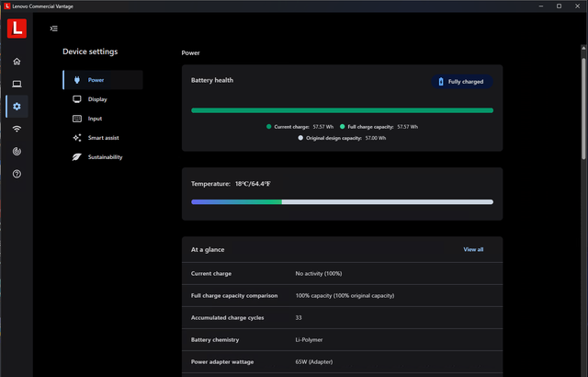Collapse the Device settings navigation panel
This screenshot has width=588, height=377.
pyautogui.click(x=53, y=29)
